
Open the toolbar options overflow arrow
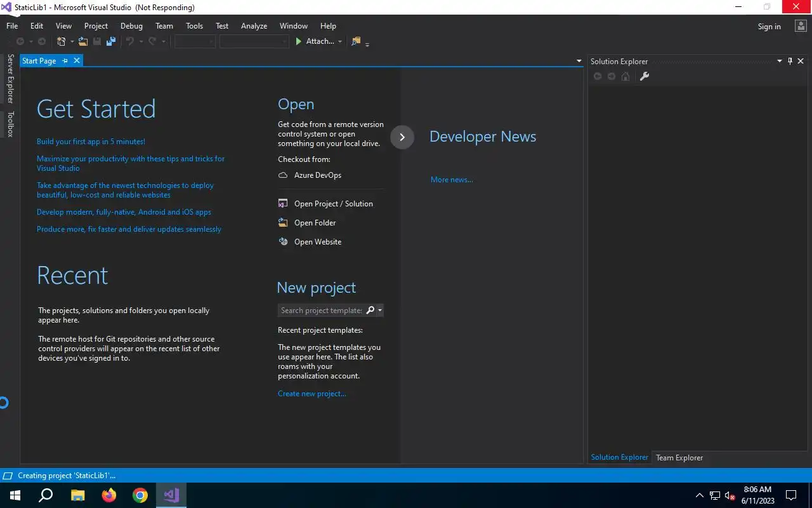[367, 44]
